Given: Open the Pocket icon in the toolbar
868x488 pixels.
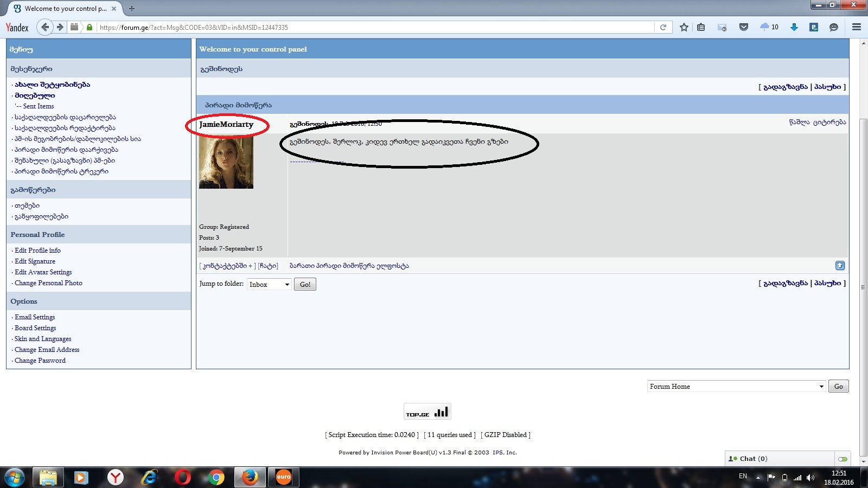Looking at the screenshot, I should click(x=744, y=27).
